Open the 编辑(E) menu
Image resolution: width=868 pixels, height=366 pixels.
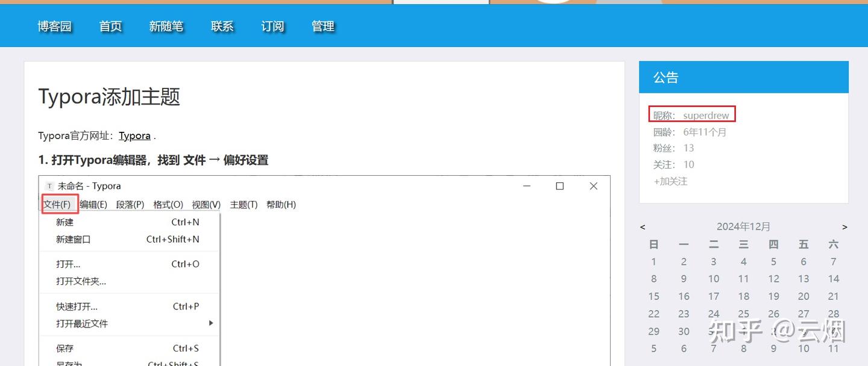pos(93,204)
